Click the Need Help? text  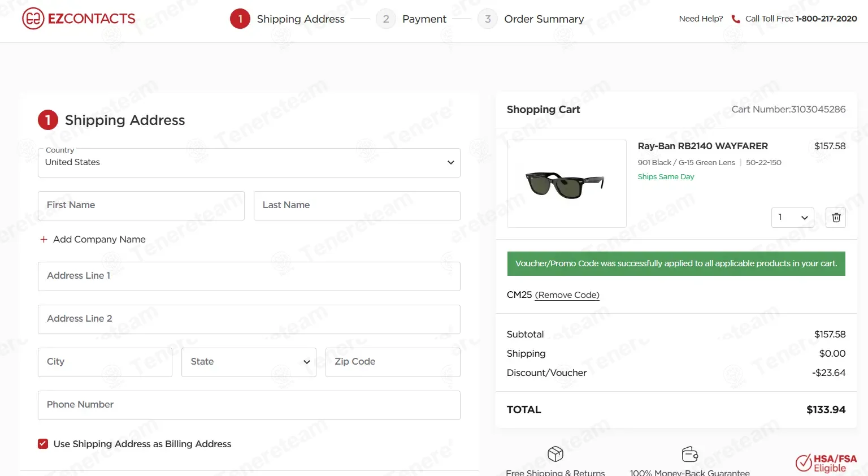[701, 19]
